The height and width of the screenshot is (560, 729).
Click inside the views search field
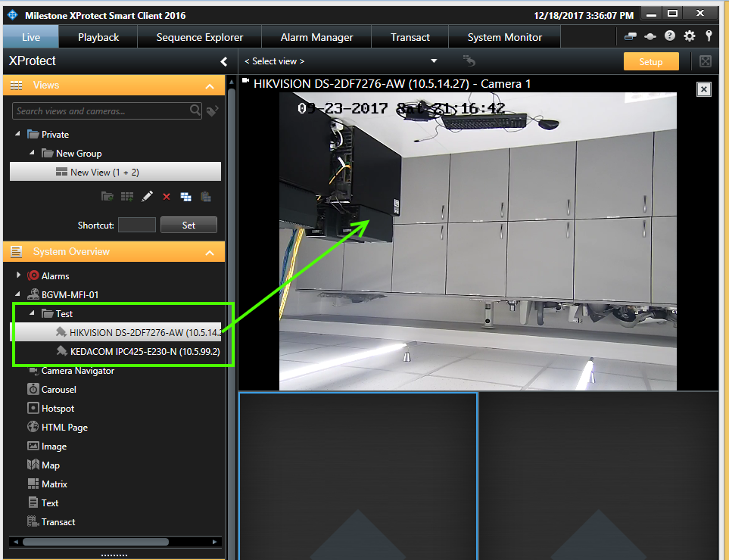[x=98, y=110]
